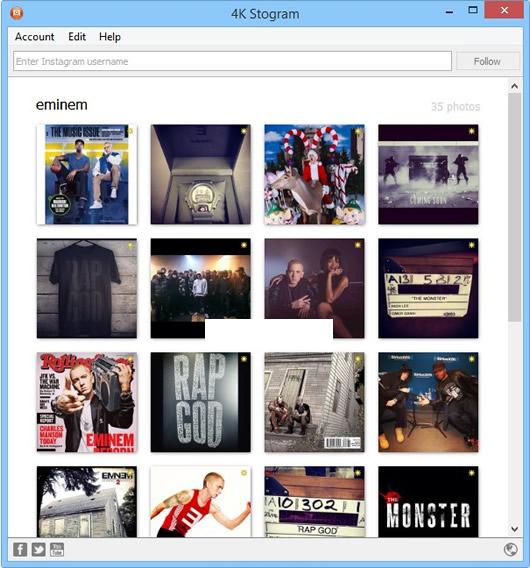Open the Help menu
530x568 pixels.
point(110,37)
